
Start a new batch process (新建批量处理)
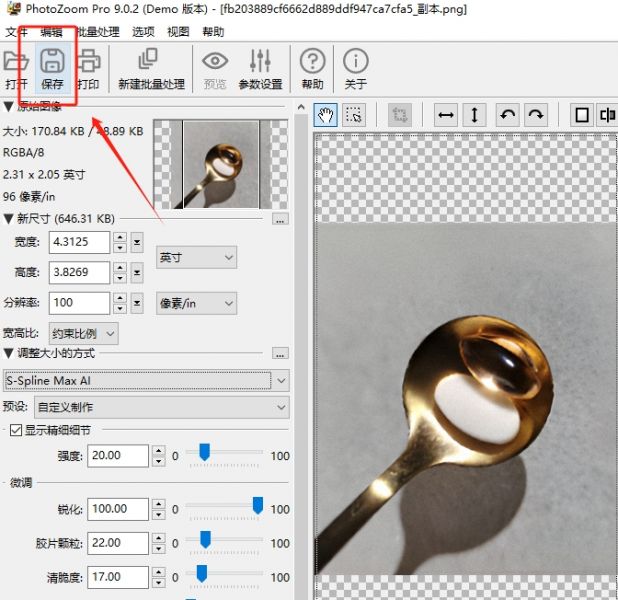coord(151,69)
